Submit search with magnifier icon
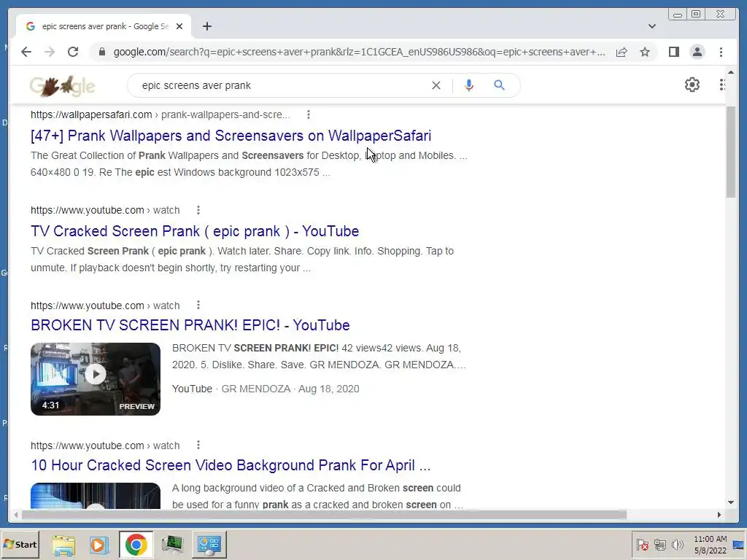Image resolution: width=747 pixels, height=560 pixels. 499,85
